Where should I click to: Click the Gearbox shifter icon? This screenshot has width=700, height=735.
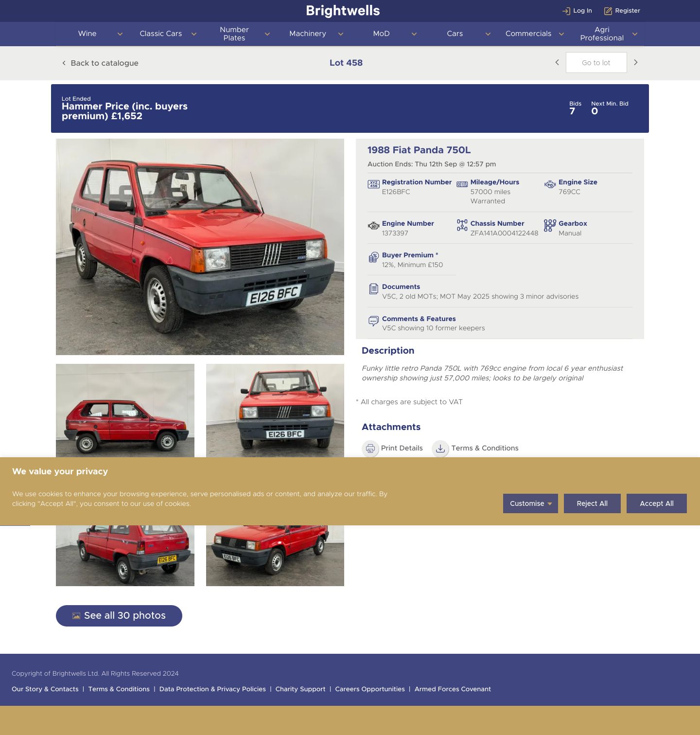pos(550,225)
